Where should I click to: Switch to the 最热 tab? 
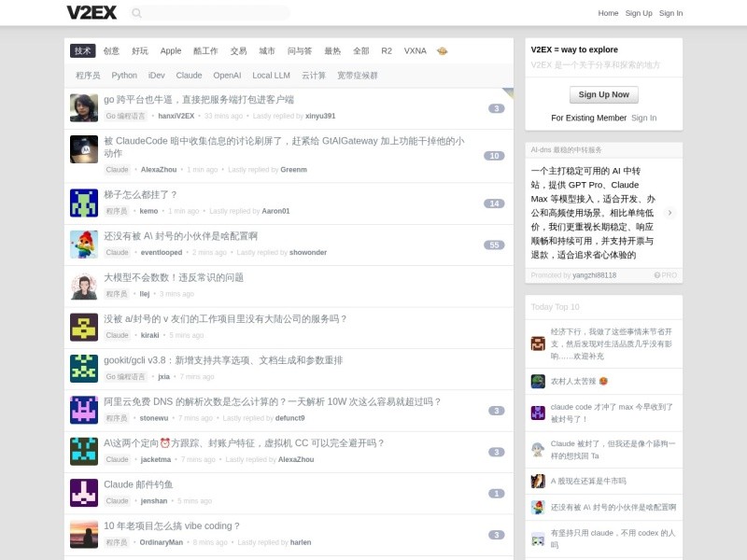pos(332,51)
